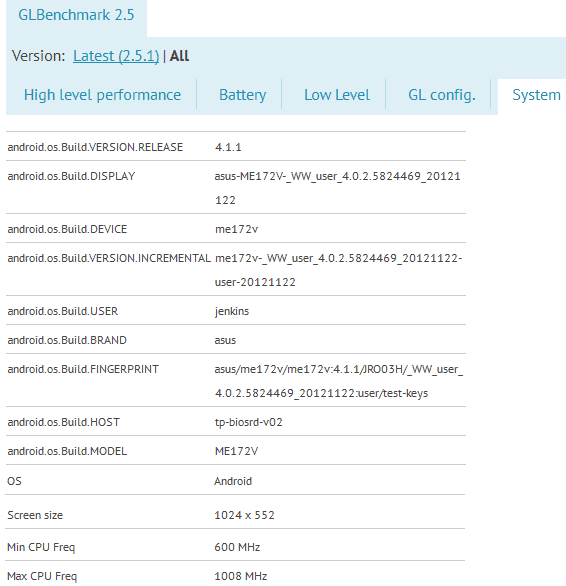Click the OS row label
Viewport: 566px width, 586px height.
point(14,481)
